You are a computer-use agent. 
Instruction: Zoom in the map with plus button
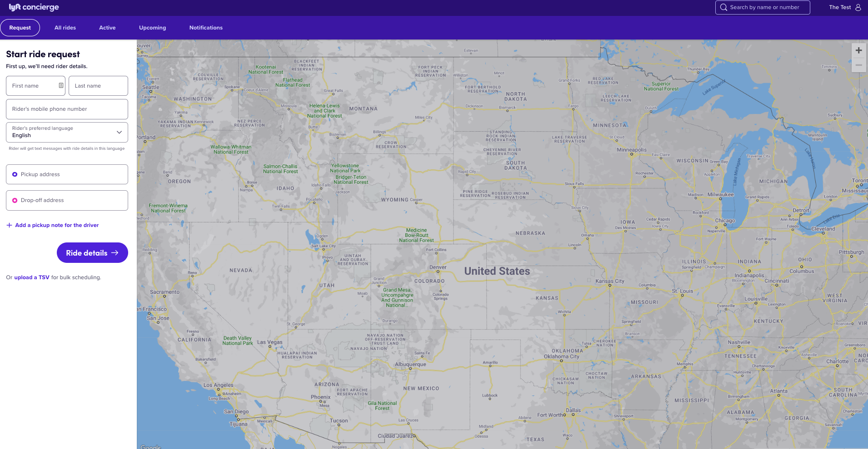tap(858, 50)
